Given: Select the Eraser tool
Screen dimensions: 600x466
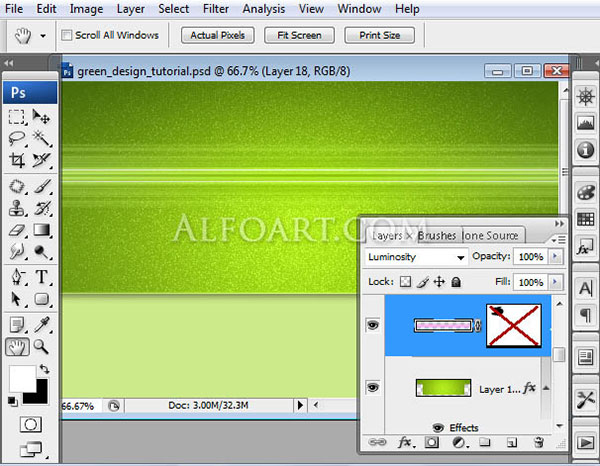Looking at the screenshot, I should [16, 230].
